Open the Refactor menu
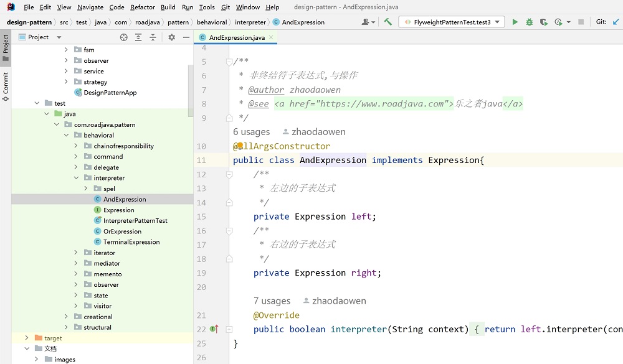Viewport: 623px width, 364px height. [143, 7]
